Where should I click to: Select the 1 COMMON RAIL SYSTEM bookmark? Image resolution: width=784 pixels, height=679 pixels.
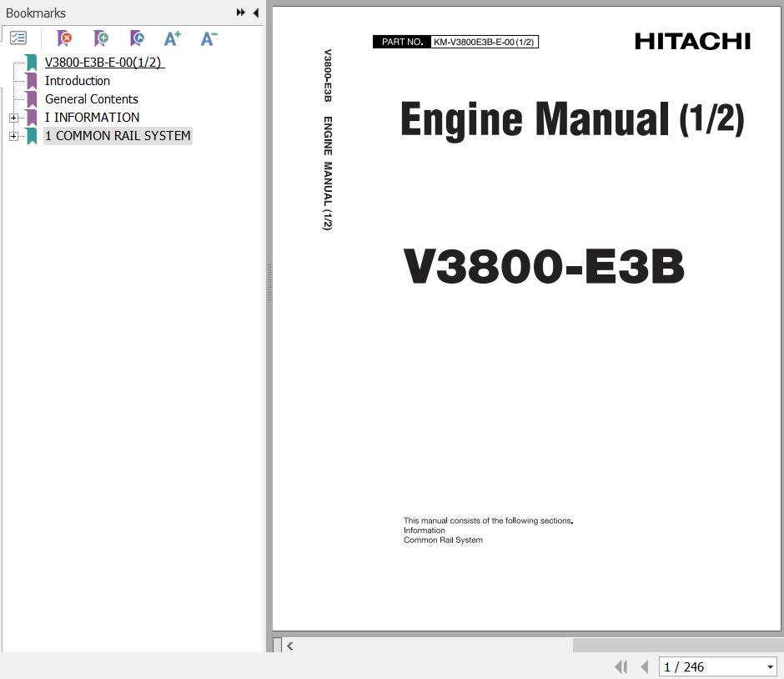(118, 135)
